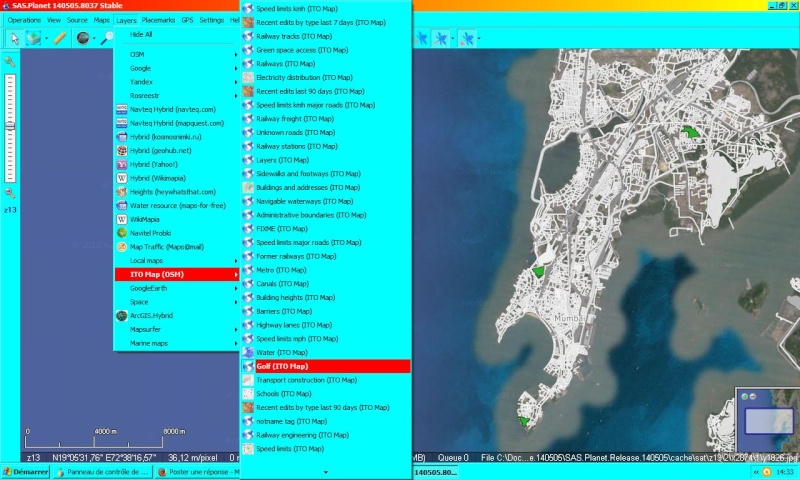
Task: Click the Démarrer start button
Action: (x=26, y=472)
